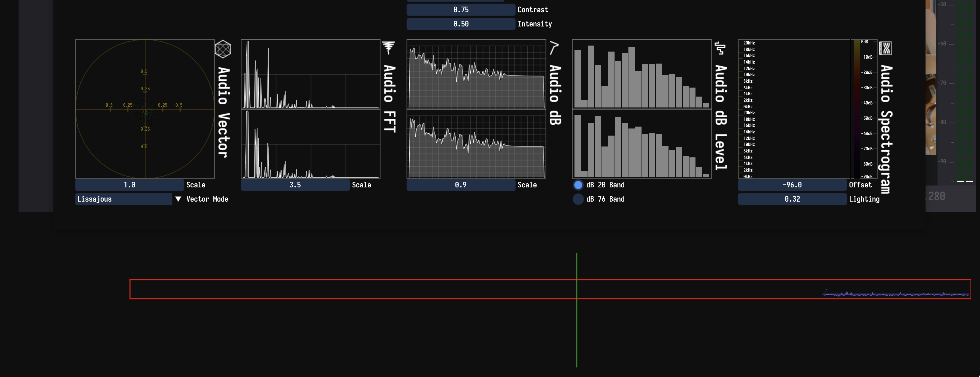Click the Audio Spectrogram icon
Image resolution: width=980 pixels, height=377 pixels.
(886, 48)
